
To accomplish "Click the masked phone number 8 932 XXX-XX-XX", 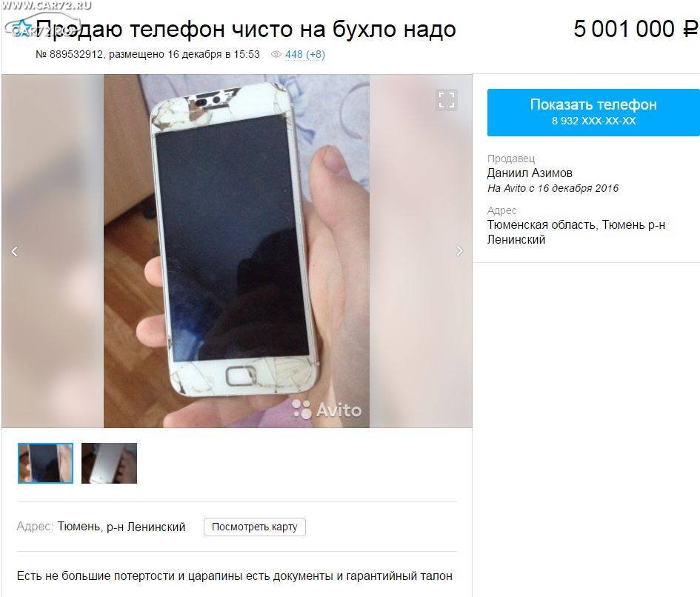I will point(593,121).
